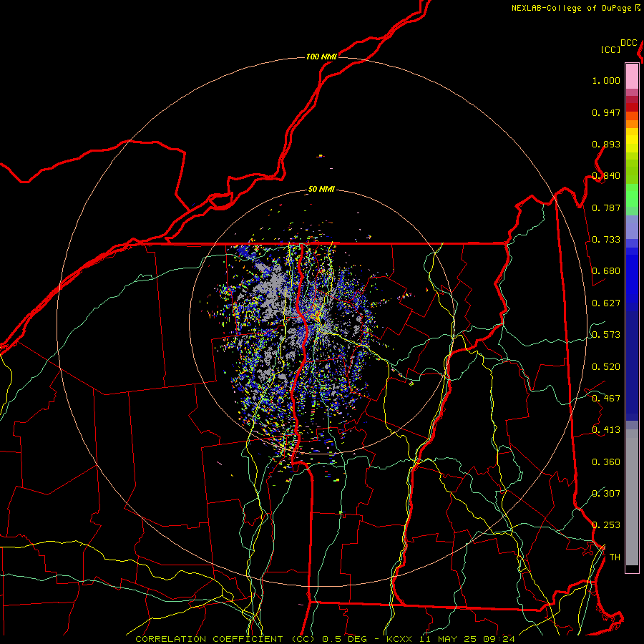Click the 0.680 scale value
Viewport: 644px width, 644px height.
[x=606, y=271]
